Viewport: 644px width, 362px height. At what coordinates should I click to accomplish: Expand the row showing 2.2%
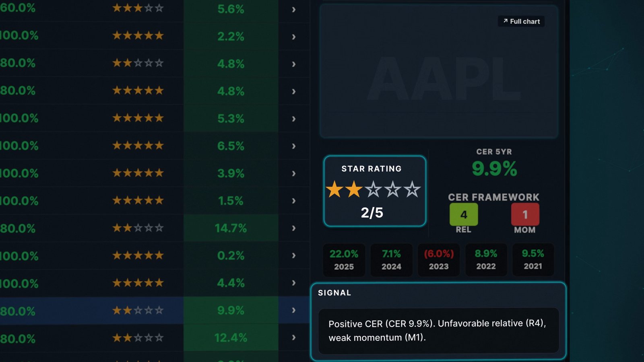(x=294, y=37)
